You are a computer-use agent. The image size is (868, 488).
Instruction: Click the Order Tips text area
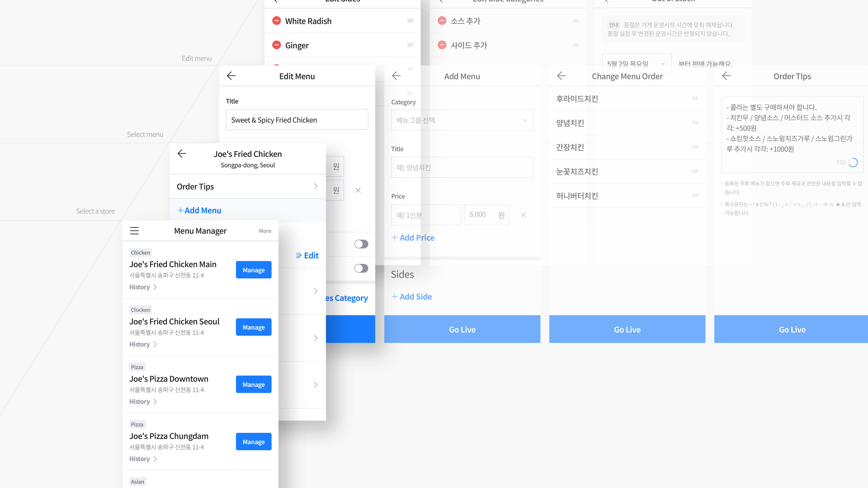(x=792, y=134)
